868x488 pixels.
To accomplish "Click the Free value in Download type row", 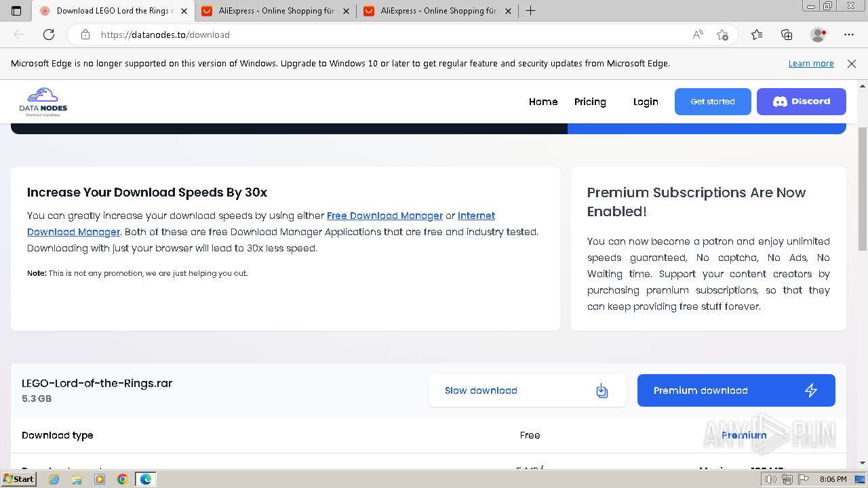I will pyautogui.click(x=530, y=435).
